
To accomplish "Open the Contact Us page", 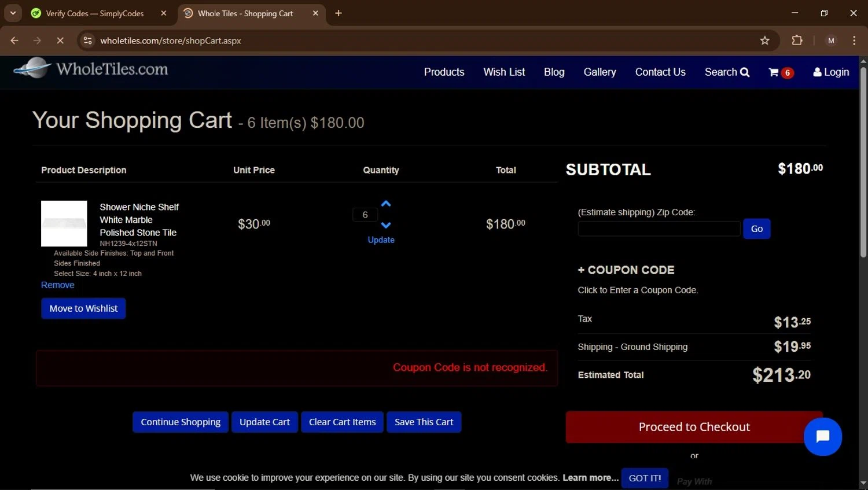I will point(660,72).
